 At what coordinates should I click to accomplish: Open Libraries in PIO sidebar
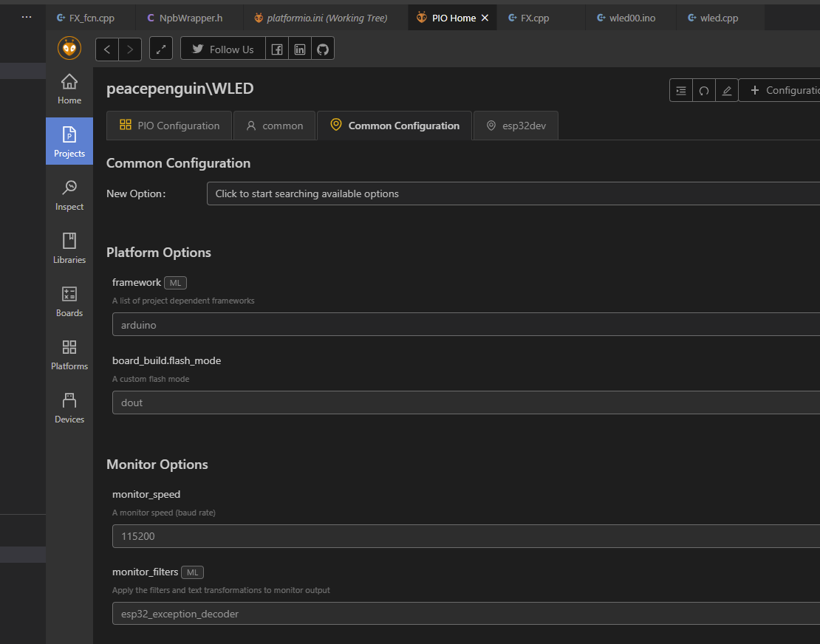(x=69, y=248)
